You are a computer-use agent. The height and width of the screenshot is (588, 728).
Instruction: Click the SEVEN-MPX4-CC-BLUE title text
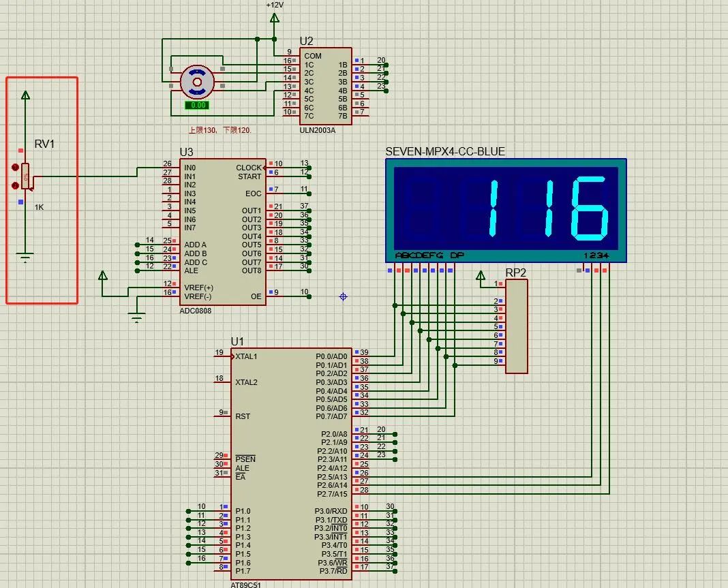(444, 151)
